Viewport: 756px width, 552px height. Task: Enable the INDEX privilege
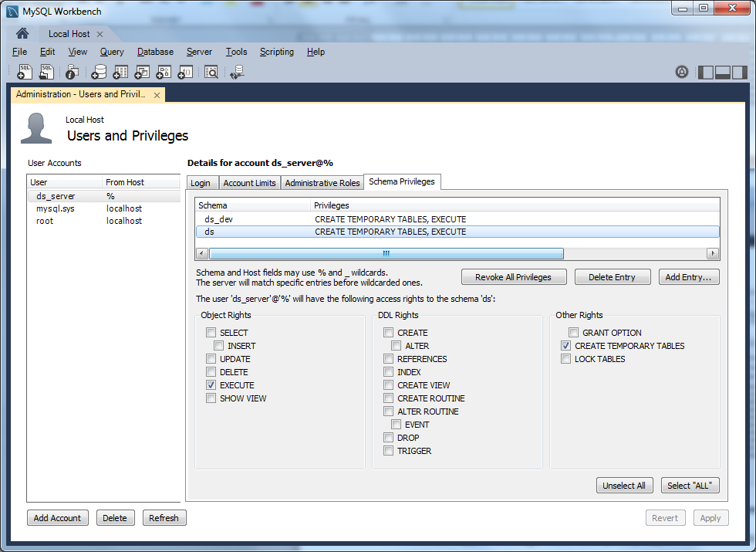(388, 371)
